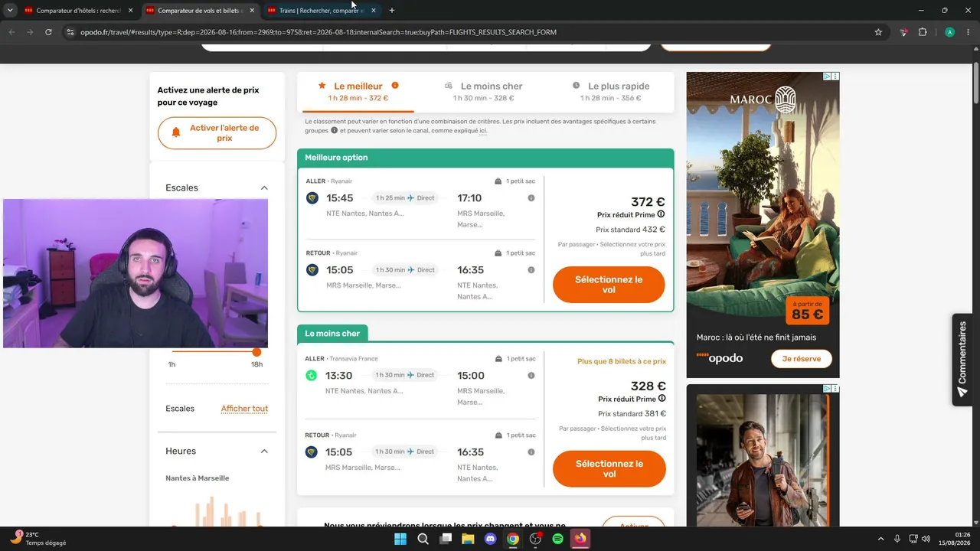Click the Transavia logo beside 13:30
980x551 pixels.
(x=312, y=376)
